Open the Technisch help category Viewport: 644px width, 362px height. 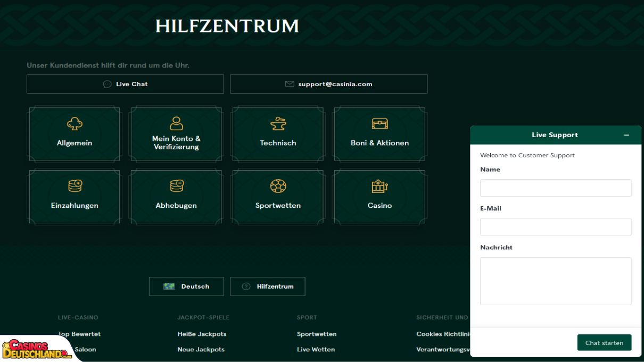(x=278, y=134)
